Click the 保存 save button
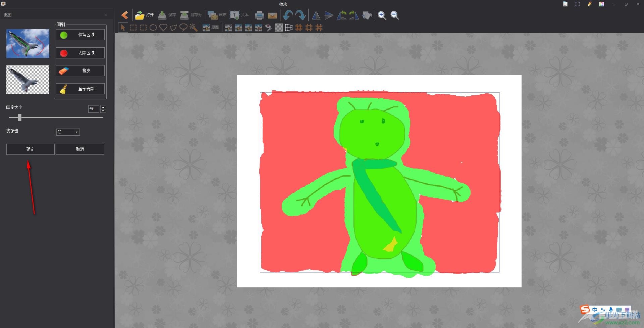Image resolution: width=644 pixels, height=328 pixels. pyautogui.click(x=167, y=15)
